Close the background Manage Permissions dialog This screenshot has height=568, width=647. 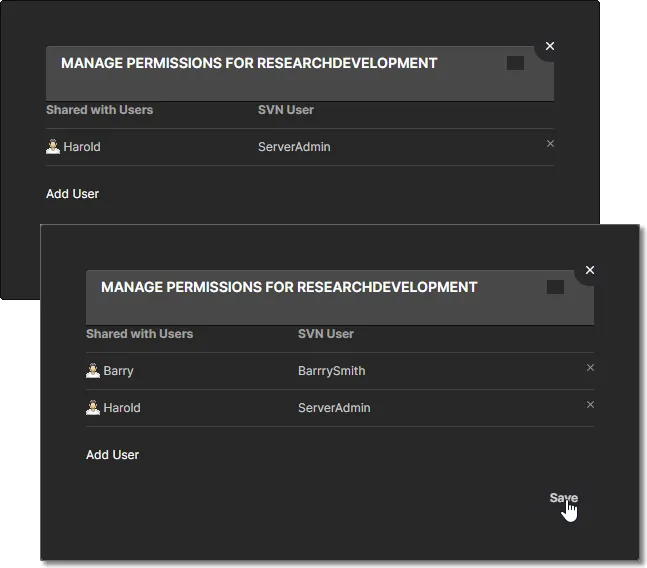550,46
